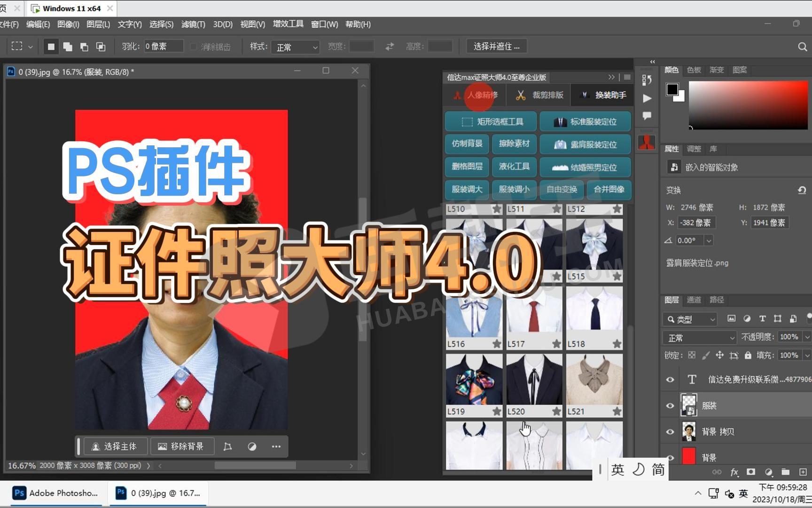Click the 标准服装定位 button
Screen dimensions: 812x508
585,122
